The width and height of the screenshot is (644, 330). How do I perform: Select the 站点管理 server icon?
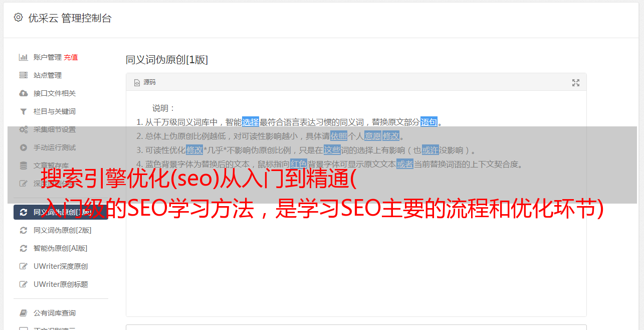click(x=23, y=75)
